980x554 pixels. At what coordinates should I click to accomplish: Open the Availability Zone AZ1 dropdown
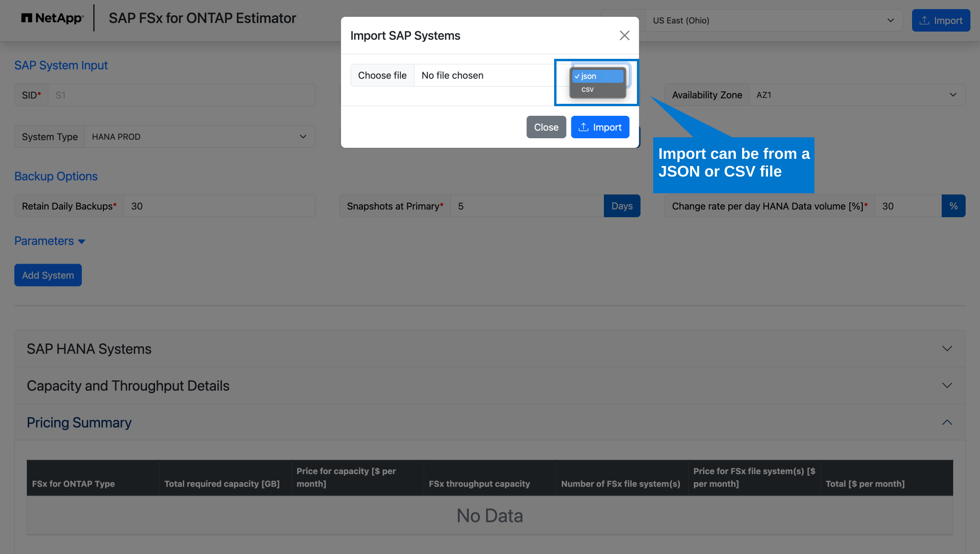pos(857,95)
